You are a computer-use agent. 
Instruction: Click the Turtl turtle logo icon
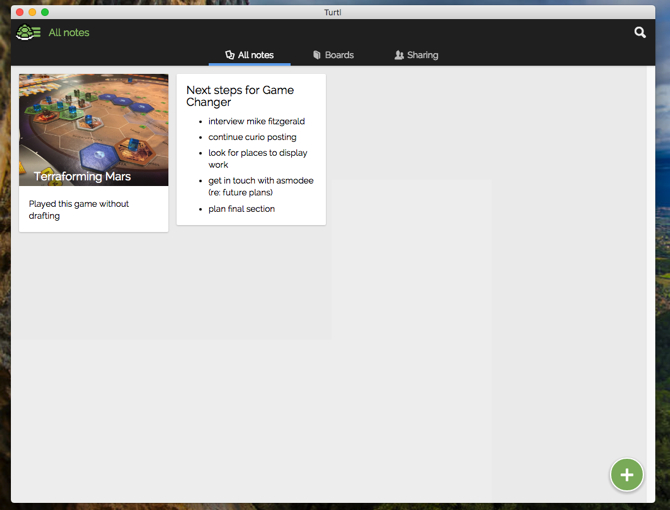(x=28, y=33)
